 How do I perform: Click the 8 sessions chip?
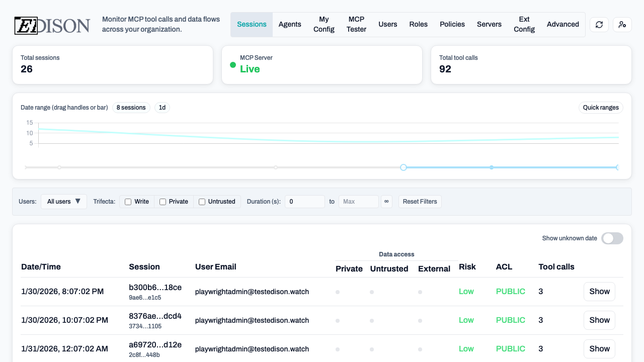click(x=131, y=107)
